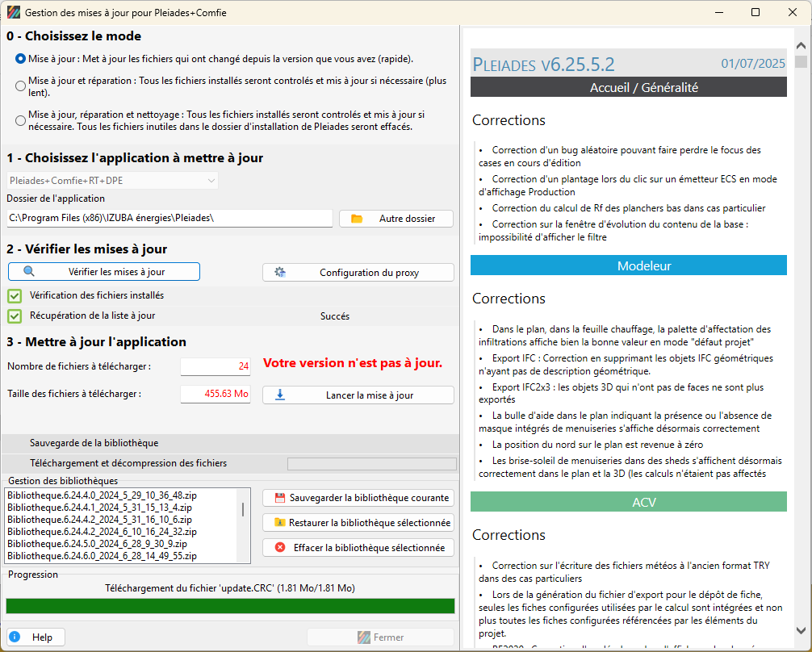812x652 pixels.
Task: Click the download arrow icon on Lancer
Action: pos(280,395)
